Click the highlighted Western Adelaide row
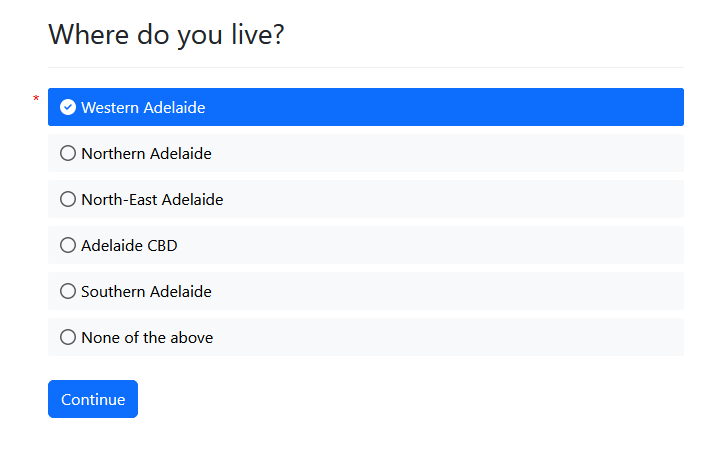This screenshot has width=726, height=457. pos(365,108)
